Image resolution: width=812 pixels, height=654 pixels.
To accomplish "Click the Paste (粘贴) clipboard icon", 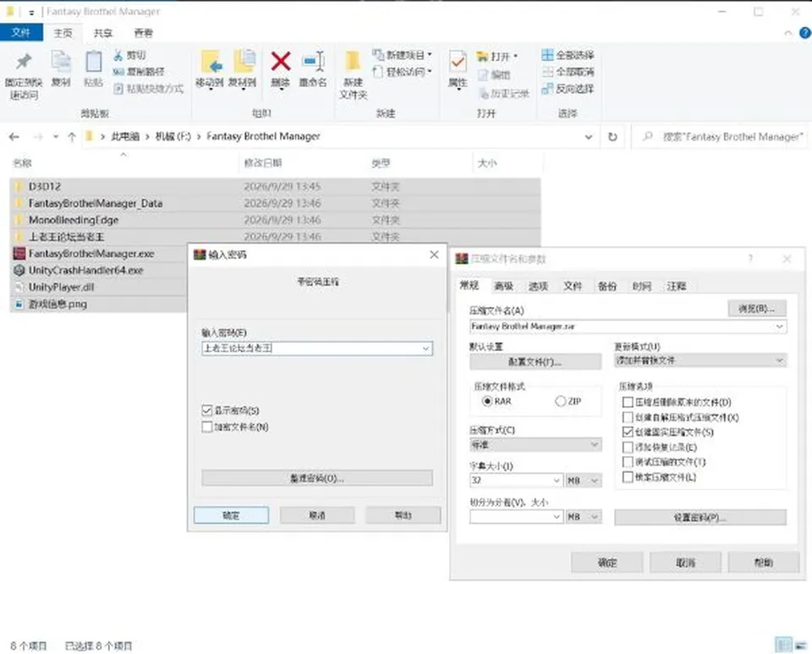I will point(93,62).
